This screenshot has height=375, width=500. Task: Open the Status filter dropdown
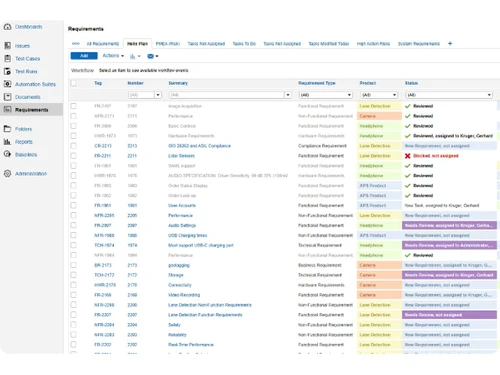point(449,95)
